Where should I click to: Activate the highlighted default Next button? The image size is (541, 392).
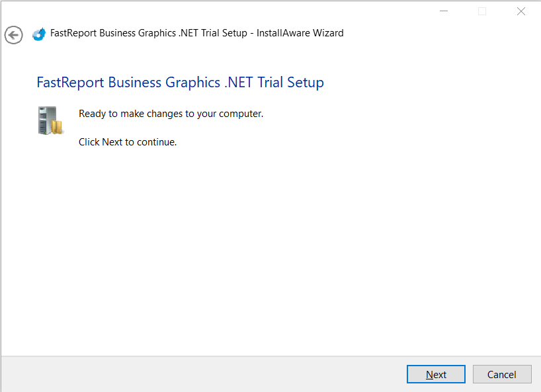[x=436, y=374]
